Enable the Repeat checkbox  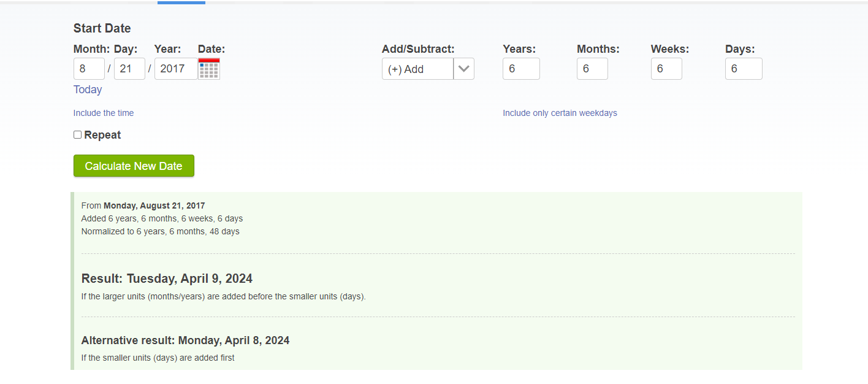[78, 135]
